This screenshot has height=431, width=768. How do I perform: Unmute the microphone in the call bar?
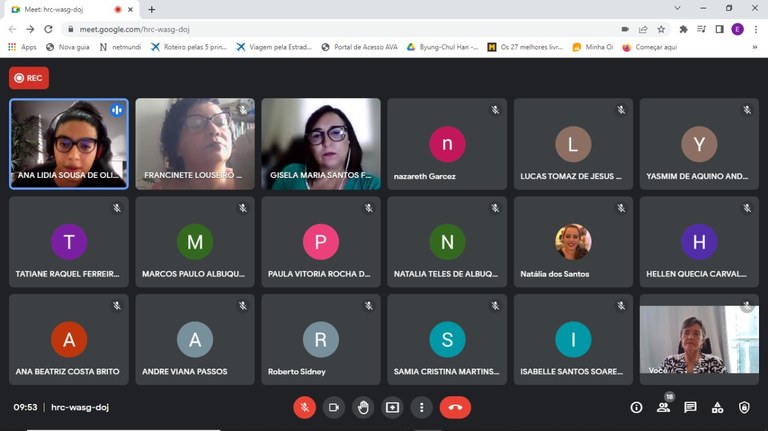click(304, 407)
